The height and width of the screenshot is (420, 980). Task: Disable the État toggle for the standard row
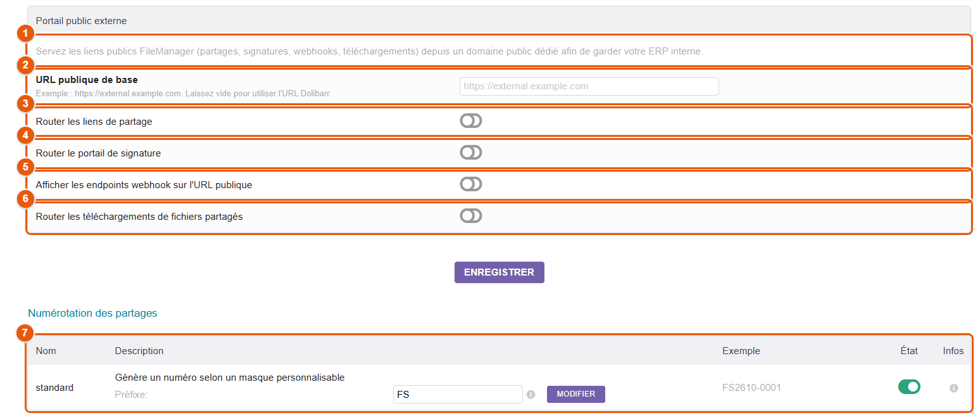(x=909, y=386)
